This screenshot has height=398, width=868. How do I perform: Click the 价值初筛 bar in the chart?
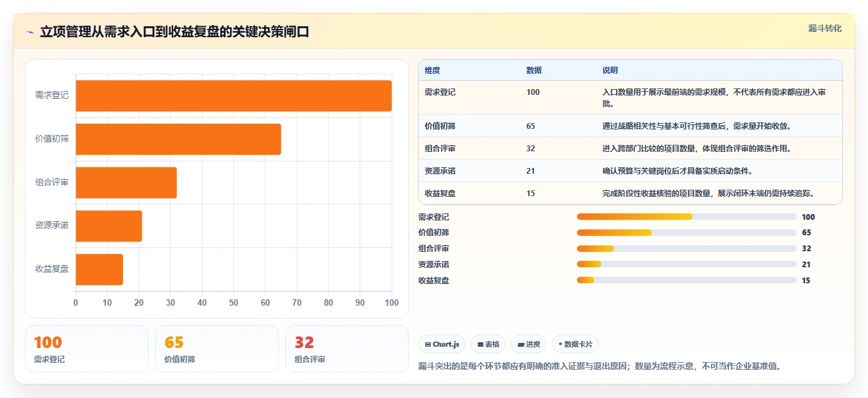pos(178,139)
